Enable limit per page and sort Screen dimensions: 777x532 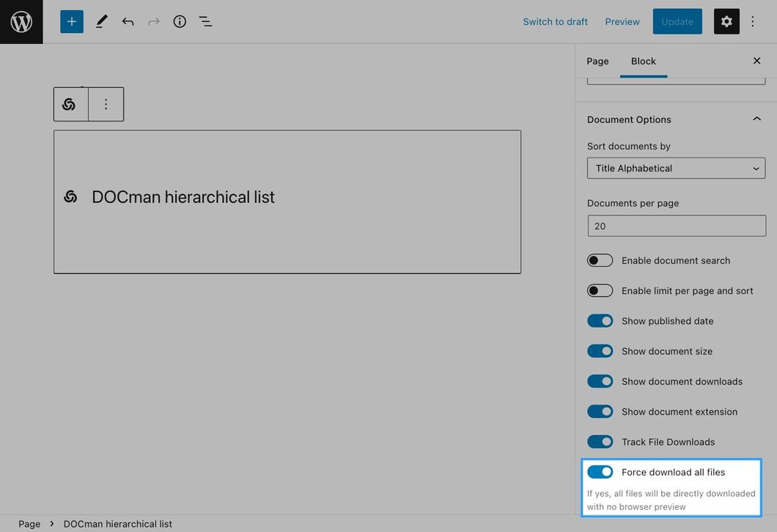pyautogui.click(x=600, y=291)
